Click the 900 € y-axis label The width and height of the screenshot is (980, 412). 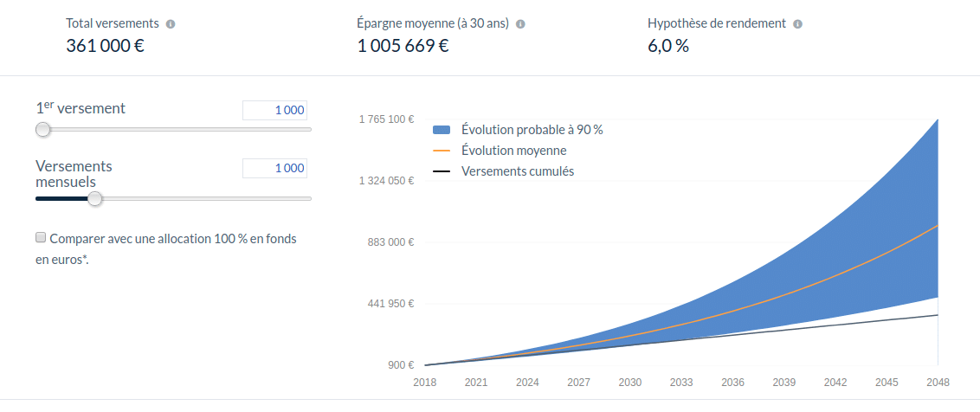(401, 365)
